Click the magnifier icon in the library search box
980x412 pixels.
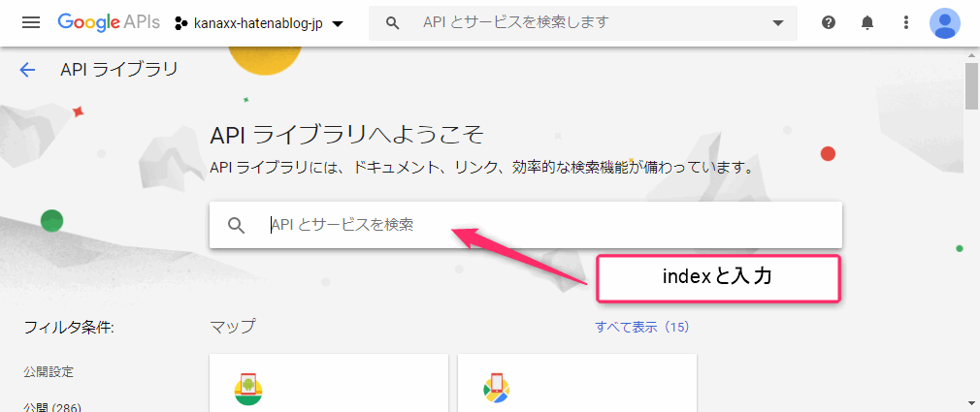click(236, 225)
